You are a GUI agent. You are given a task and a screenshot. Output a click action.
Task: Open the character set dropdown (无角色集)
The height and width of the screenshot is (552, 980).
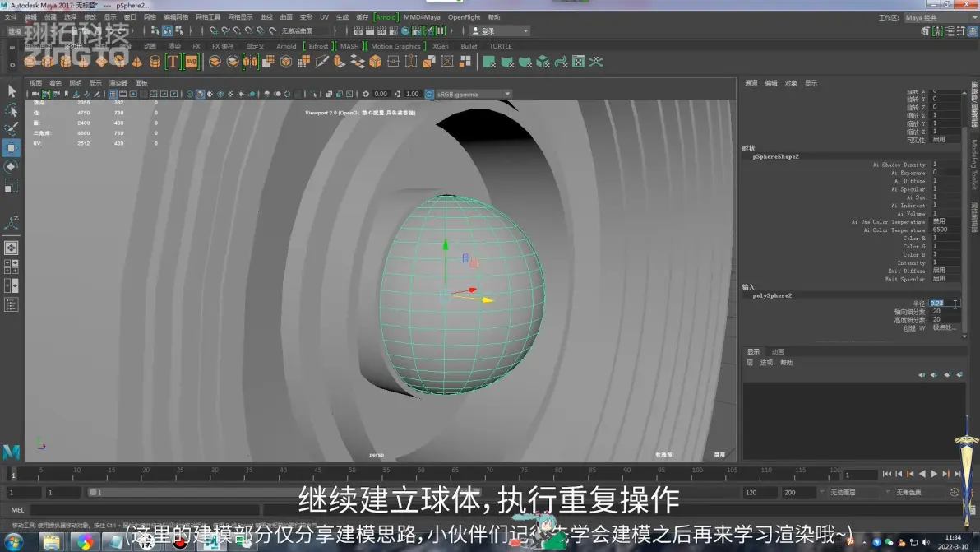tap(920, 493)
